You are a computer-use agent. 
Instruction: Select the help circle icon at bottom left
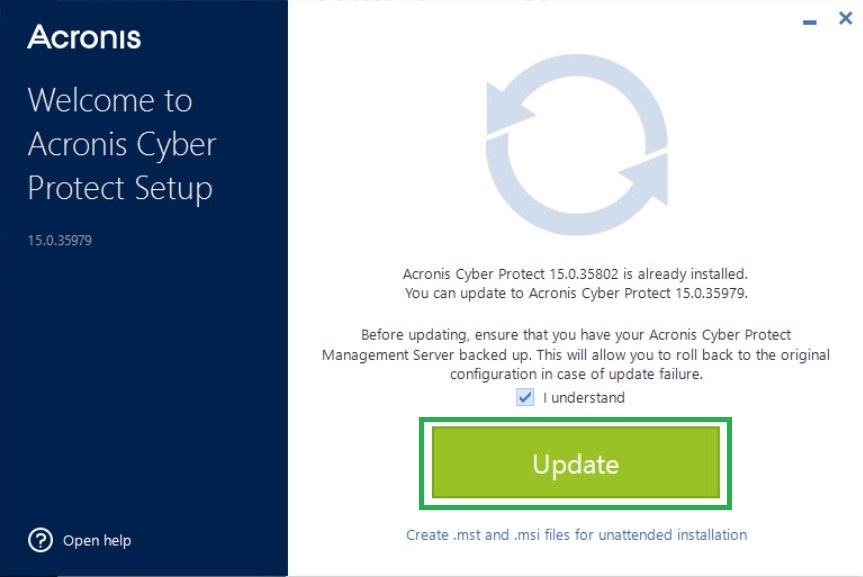point(38,540)
